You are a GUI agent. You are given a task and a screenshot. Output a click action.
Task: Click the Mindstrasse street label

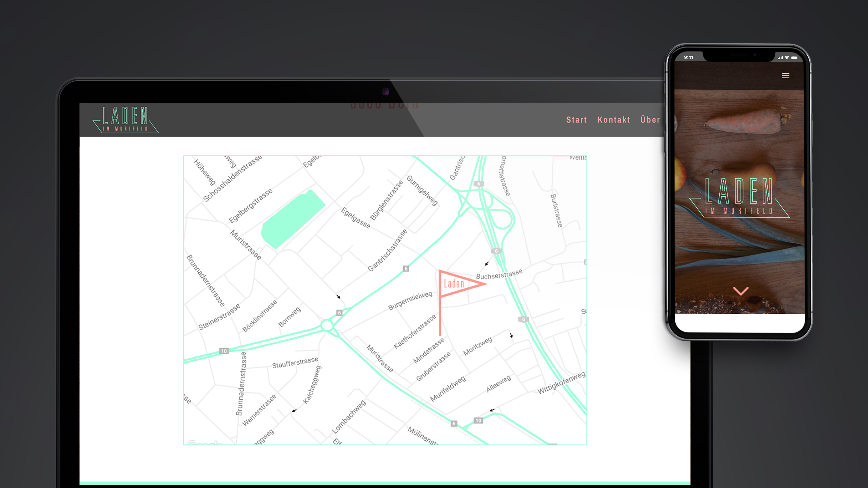tap(429, 351)
